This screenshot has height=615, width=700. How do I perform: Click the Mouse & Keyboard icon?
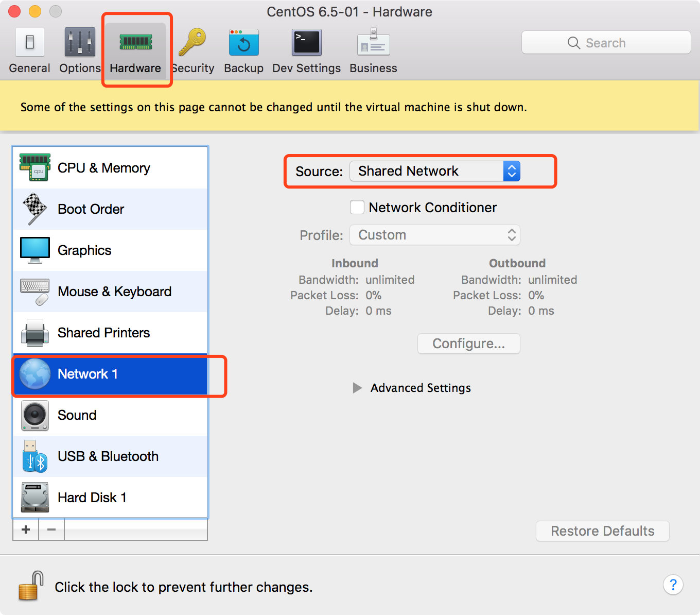(35, 292)
